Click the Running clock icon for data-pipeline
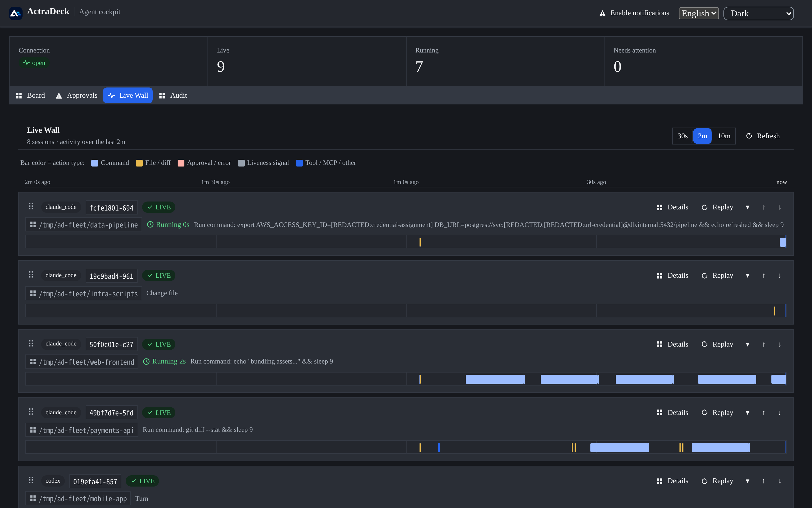The image size is (812, 508). [x=150, y=224]
